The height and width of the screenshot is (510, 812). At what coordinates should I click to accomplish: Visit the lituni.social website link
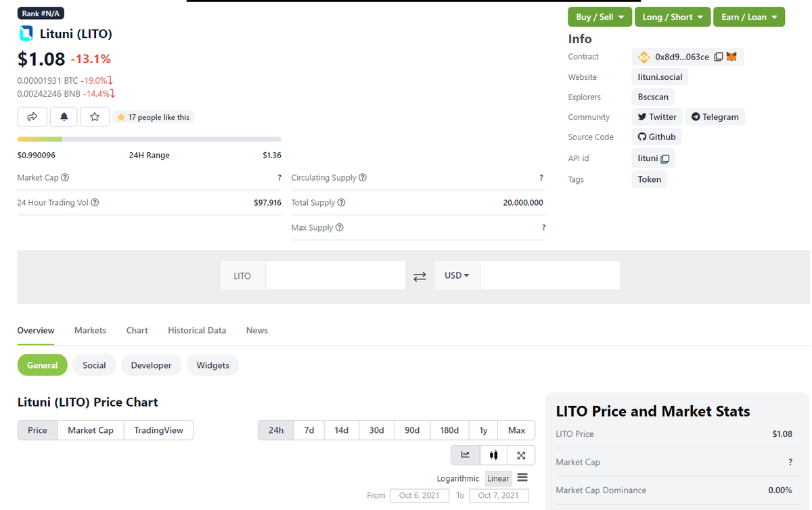pyautogui.click(x=659, y=76)
